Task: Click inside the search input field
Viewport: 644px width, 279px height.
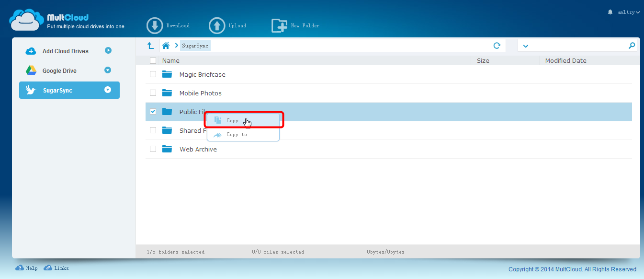Action: [x=578, y=46]
